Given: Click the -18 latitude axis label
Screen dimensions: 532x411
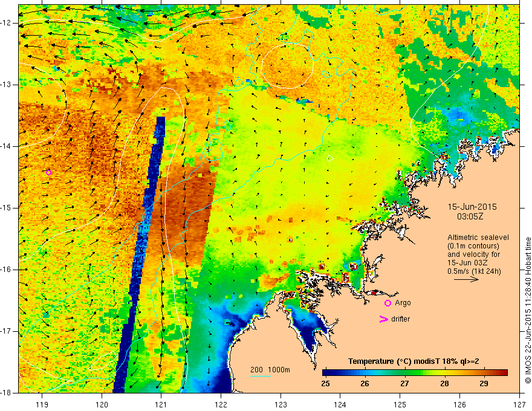Looking at the screenshot, I should pyautogui.click(x=6, y=393).
